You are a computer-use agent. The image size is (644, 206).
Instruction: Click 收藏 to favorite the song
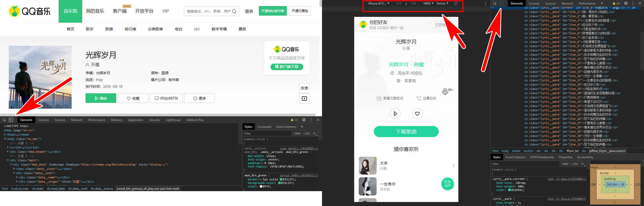(x=133, y=98)
